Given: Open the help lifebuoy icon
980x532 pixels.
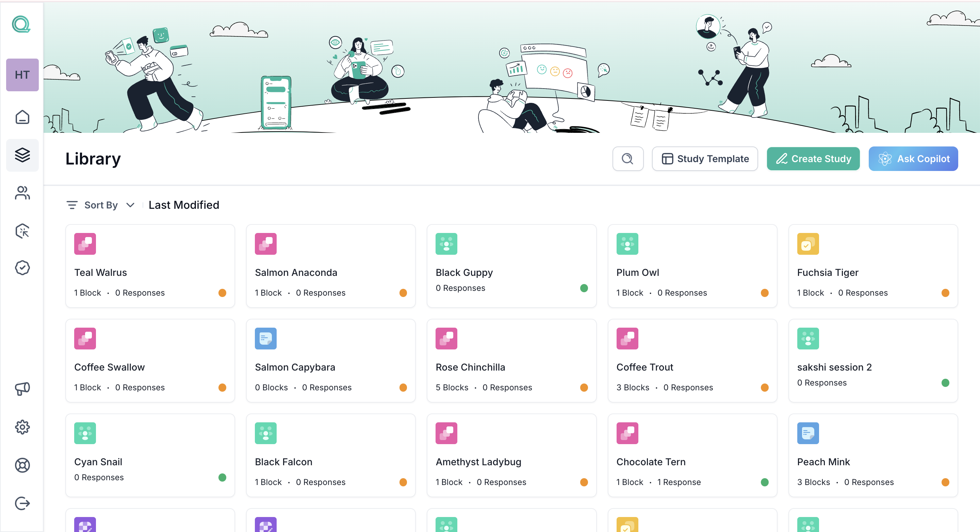Looking at the screenshot, I should 22,465.
